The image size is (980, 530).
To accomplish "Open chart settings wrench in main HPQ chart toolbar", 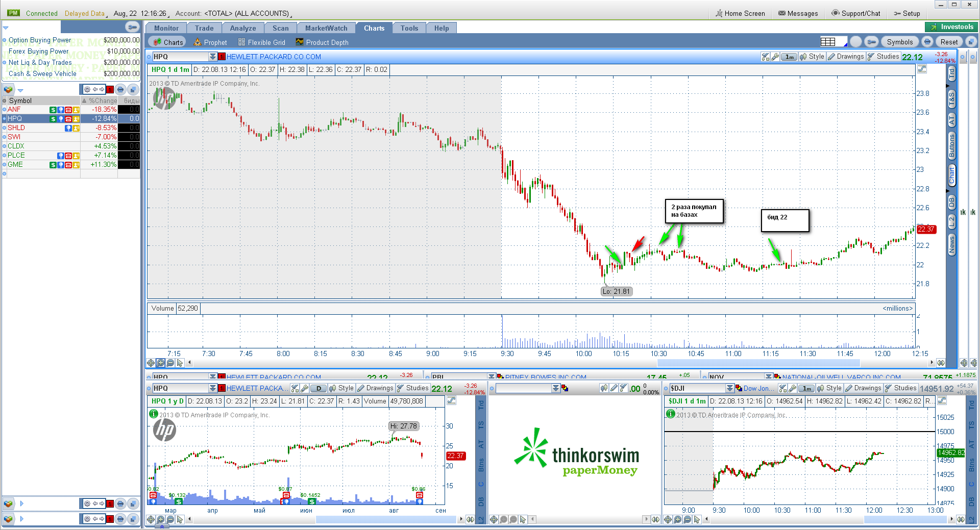I will pos(775,57).
